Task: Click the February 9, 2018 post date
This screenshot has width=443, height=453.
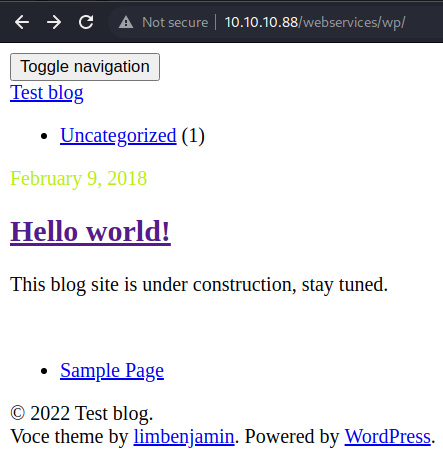Action: click(x=79, y=178)
